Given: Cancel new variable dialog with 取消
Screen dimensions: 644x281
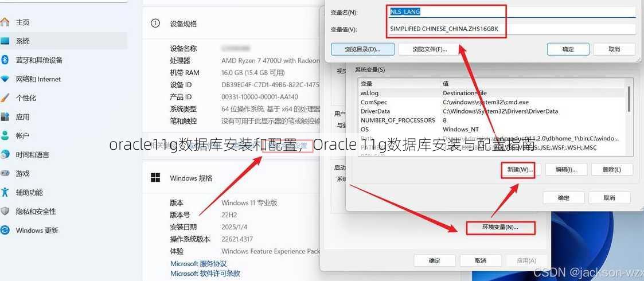Looking at the screenshot, I should [614, 49].
